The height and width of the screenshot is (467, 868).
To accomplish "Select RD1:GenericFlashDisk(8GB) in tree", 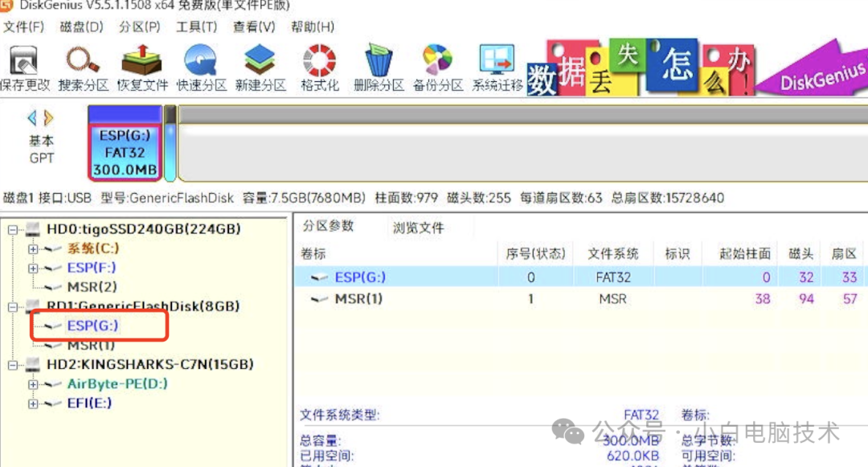I will click(143, 306).
